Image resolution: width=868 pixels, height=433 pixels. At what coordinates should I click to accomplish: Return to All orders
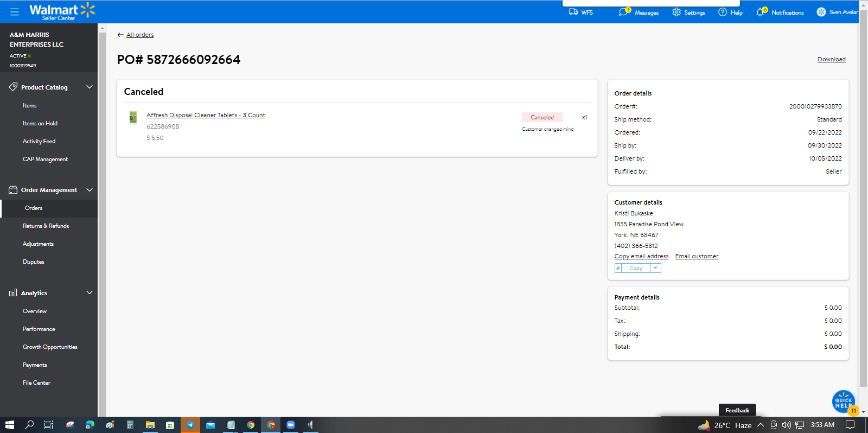(x=140, y=35)
